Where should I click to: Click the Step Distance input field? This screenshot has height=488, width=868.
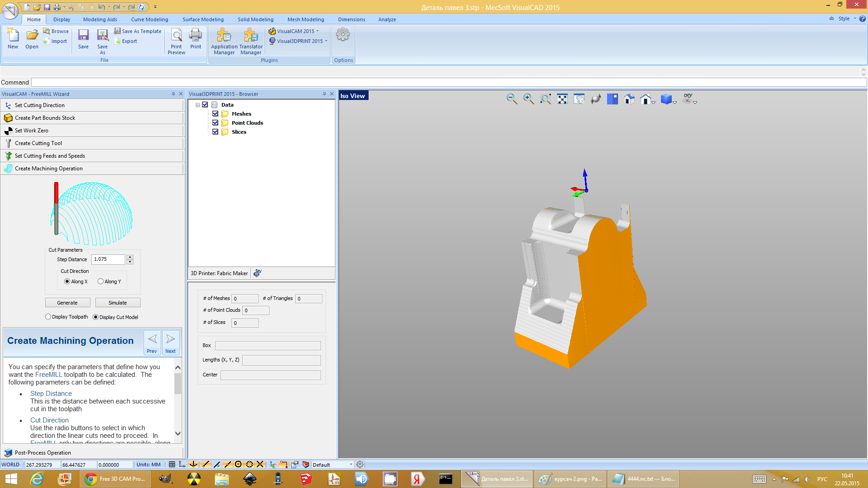point(108,259)
